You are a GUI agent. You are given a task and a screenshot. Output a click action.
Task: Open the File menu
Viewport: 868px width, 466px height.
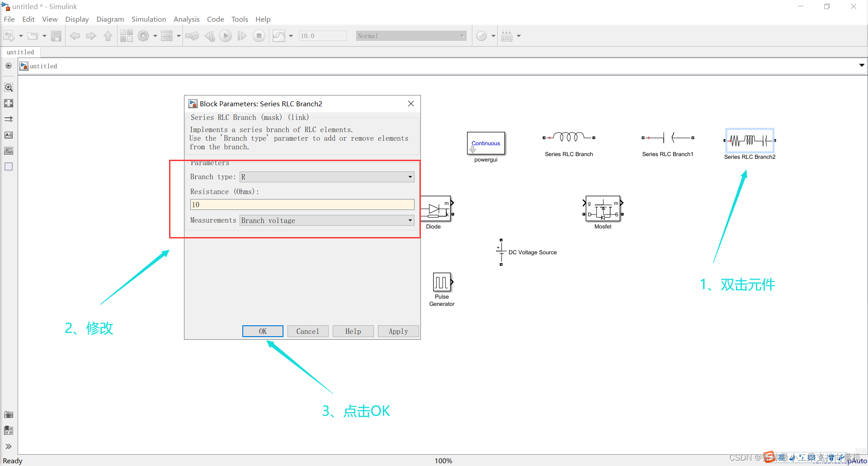coord(9,19)
